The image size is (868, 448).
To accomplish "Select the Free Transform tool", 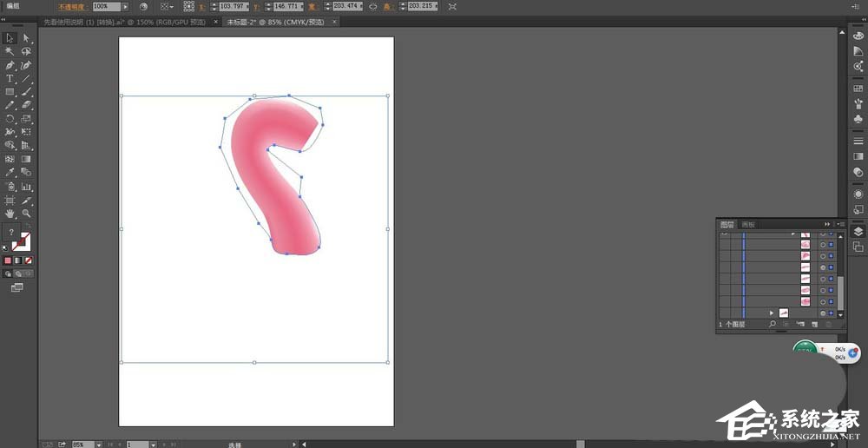I will [x=26, y=132].
